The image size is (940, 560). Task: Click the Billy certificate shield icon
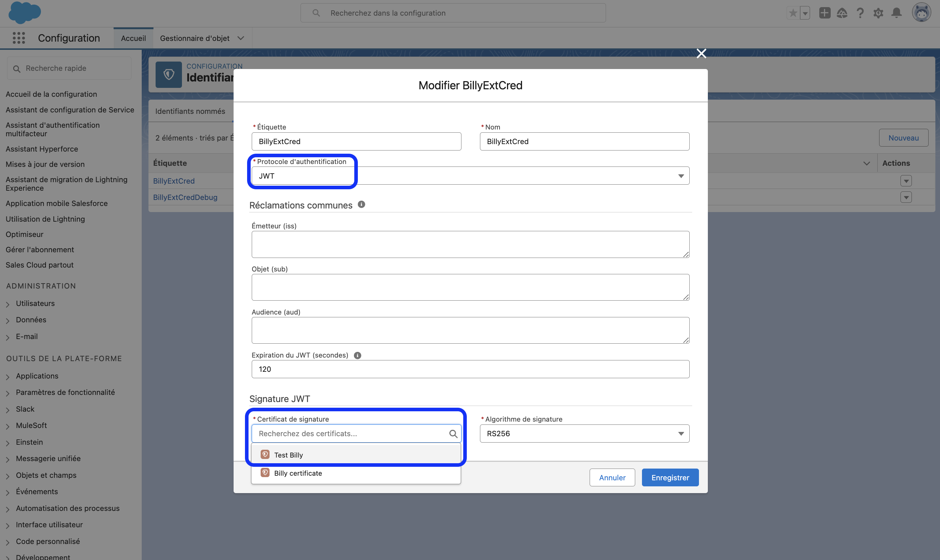coord(265,473)
